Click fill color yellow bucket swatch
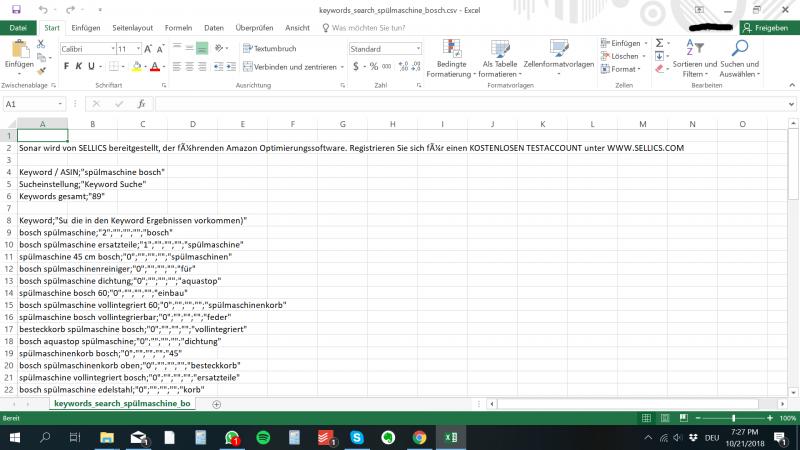Screen dimensions: 800x450 click(x=136, y=67)
